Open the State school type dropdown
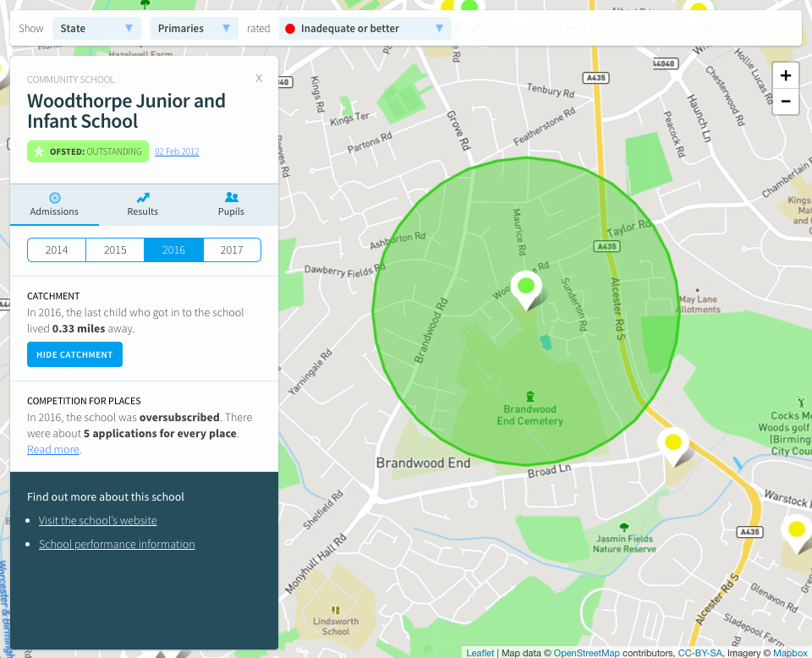The width and height of the screenshot is (812, 658). [x=96, y=29]
